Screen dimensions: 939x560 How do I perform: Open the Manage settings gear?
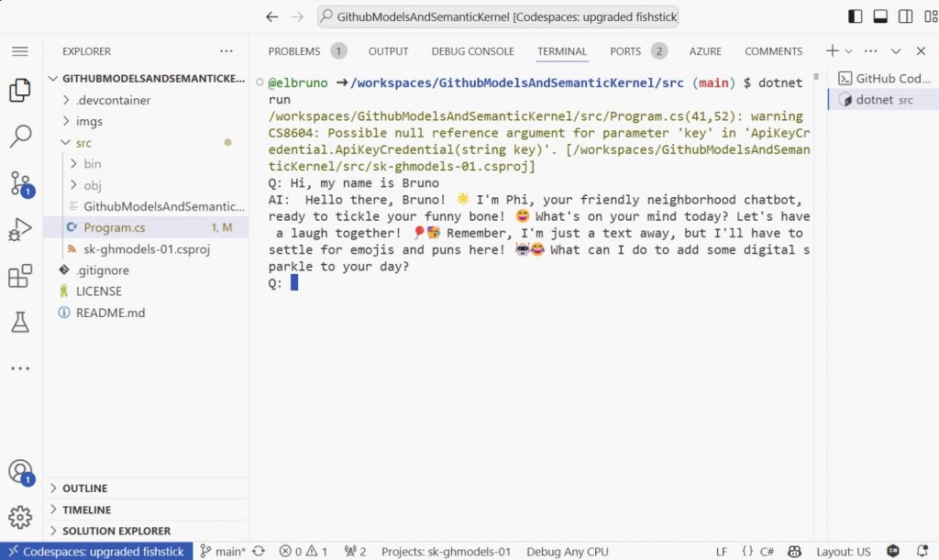[20, 518]
